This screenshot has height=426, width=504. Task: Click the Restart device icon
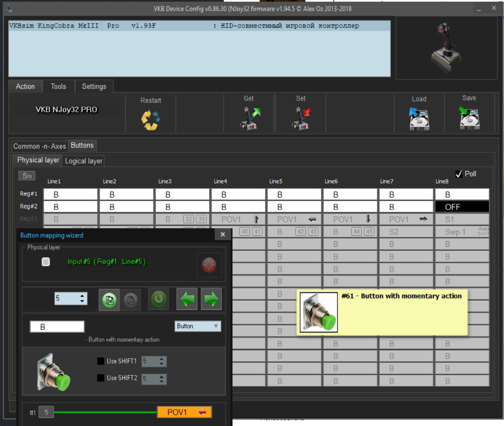[x=151, y=120]
